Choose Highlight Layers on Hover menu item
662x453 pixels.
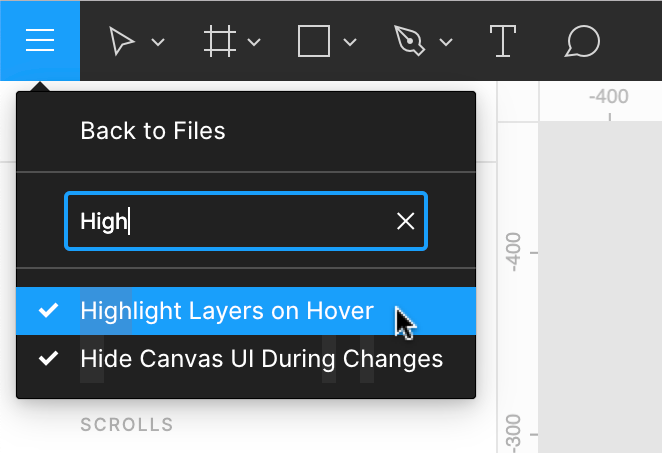227,311
